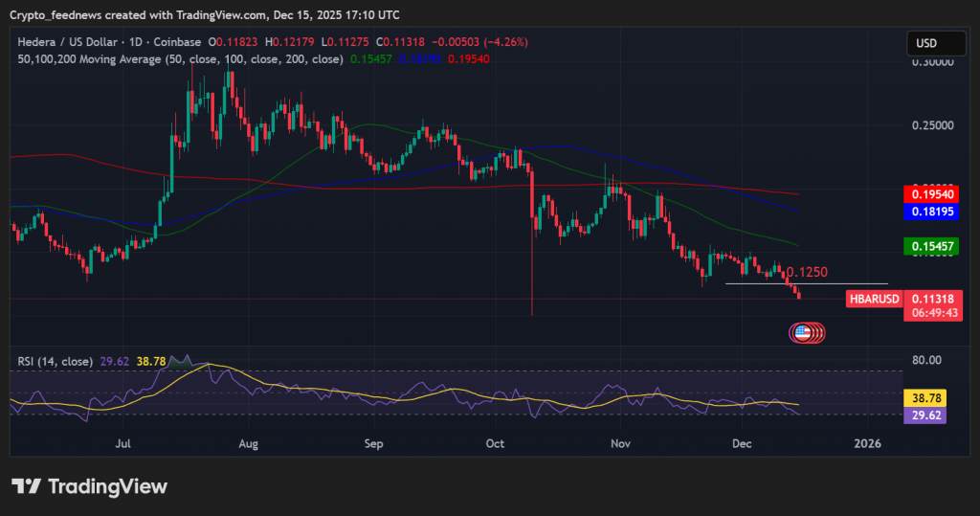Image resolution: width=980 pixels, height=516 pixels.
Task: Click the red 0.19540 moving average tag
Action: (931, 194)
